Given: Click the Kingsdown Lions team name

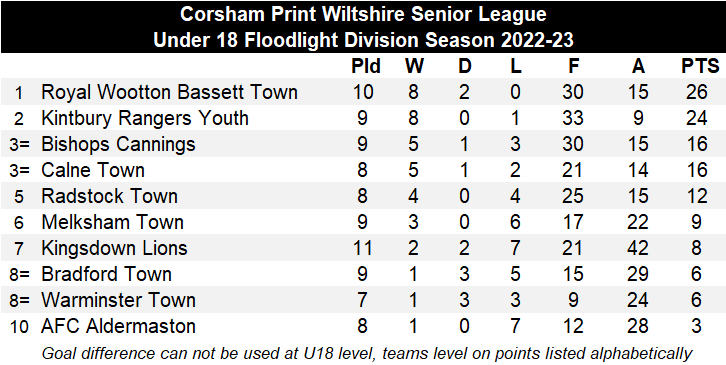Looking at the screenshot, I should pyautogui.click(x=114, y=248).
